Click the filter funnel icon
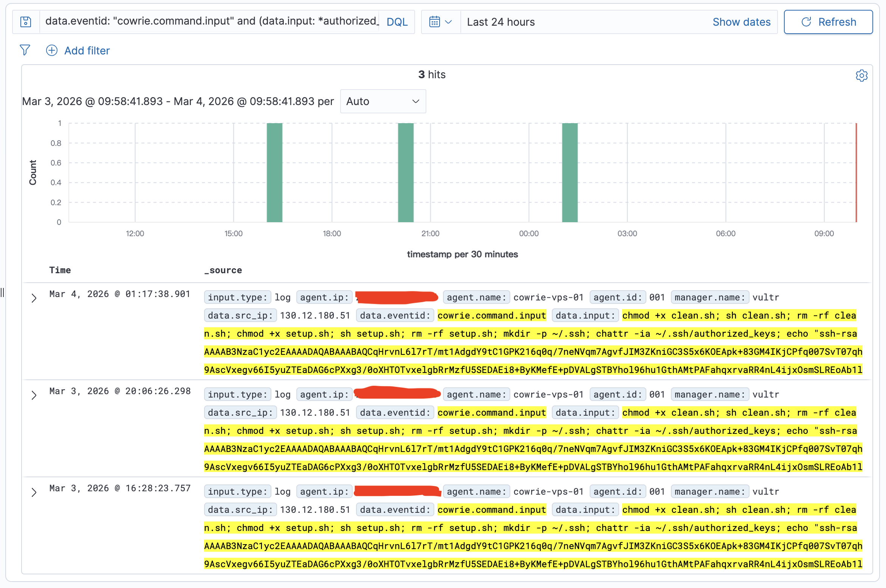Screen dimensions: 886x588 [25, 50]
